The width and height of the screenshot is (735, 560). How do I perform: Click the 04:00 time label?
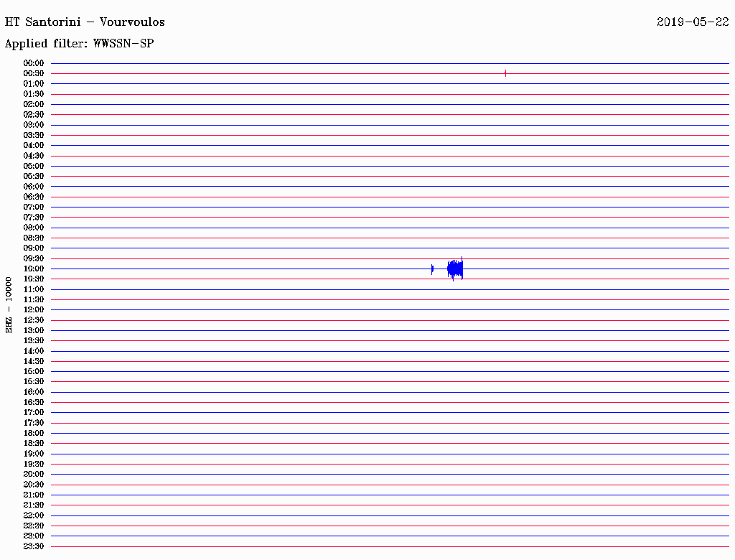tap(34, 146)
